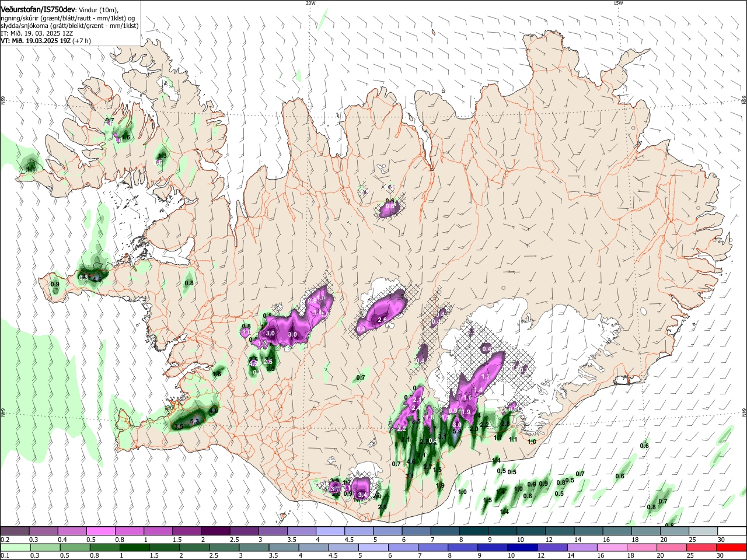
Task: Click the map value '5.3' on Reykjanes
Action: point(195,421)
